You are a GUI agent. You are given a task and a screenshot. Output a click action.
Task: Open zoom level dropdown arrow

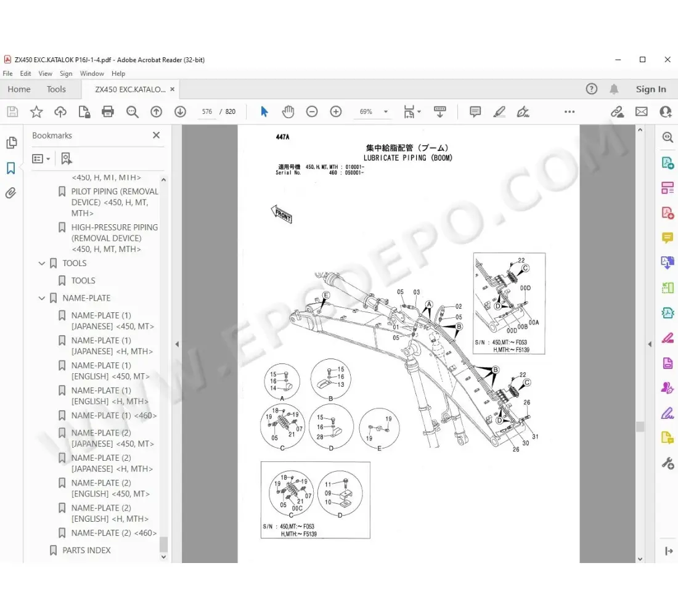386,112
